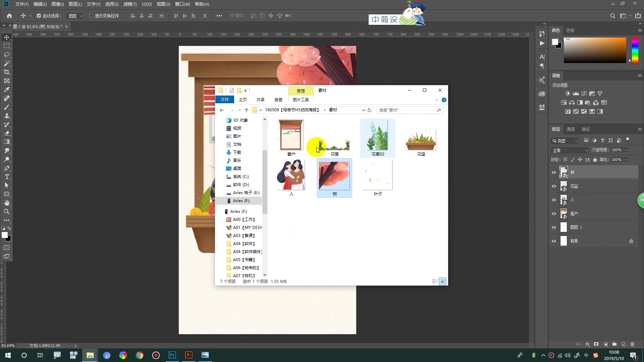
Task: Add Levels adjustment icon
Action: tap(576, 94)
